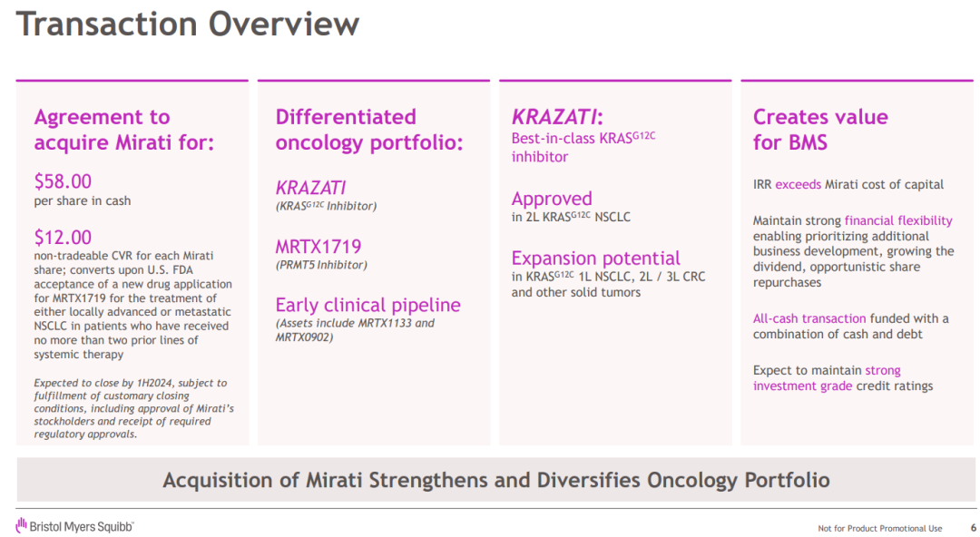
Task: Click the Acquisition of Mirati summary banner
Action: [495, 480]
